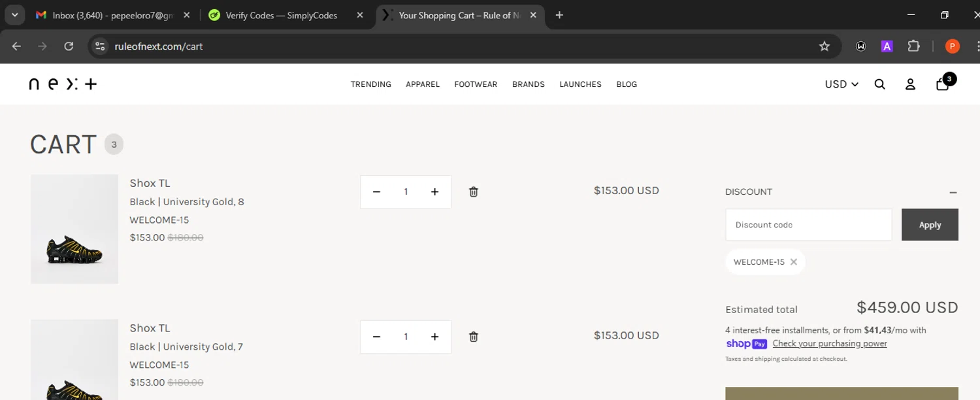Screen dimensions: 980x400
Task: Click the address bar URL ruleofnext.com/cart
Action: click(x=159, y=46)
